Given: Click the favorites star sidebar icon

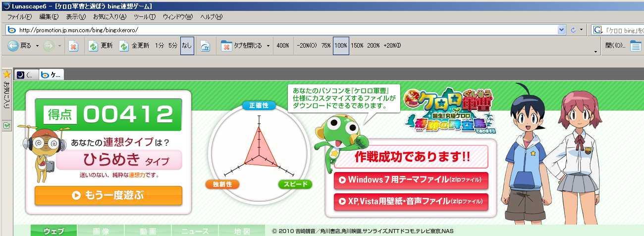Looking at the screenshot, I should (x=6, y=73).
